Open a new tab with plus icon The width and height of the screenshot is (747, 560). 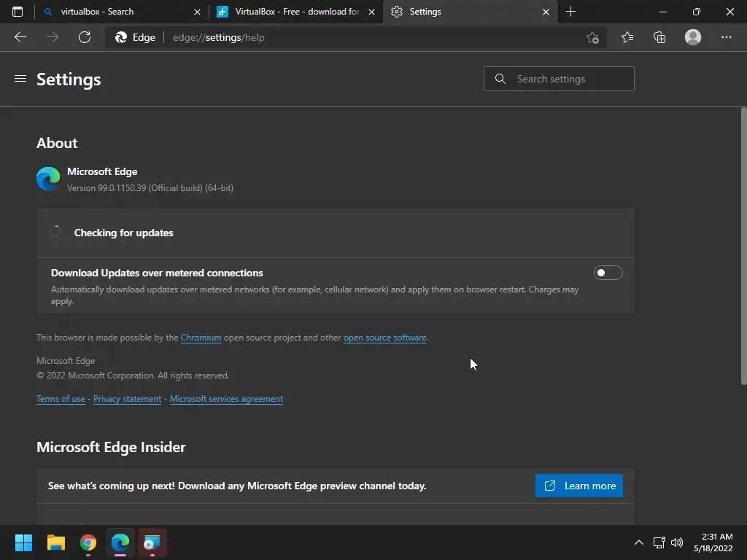pos(570,12)
